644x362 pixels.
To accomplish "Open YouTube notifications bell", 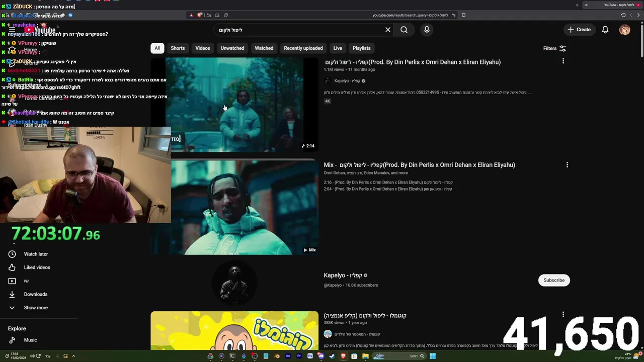I will pos(605,30).
